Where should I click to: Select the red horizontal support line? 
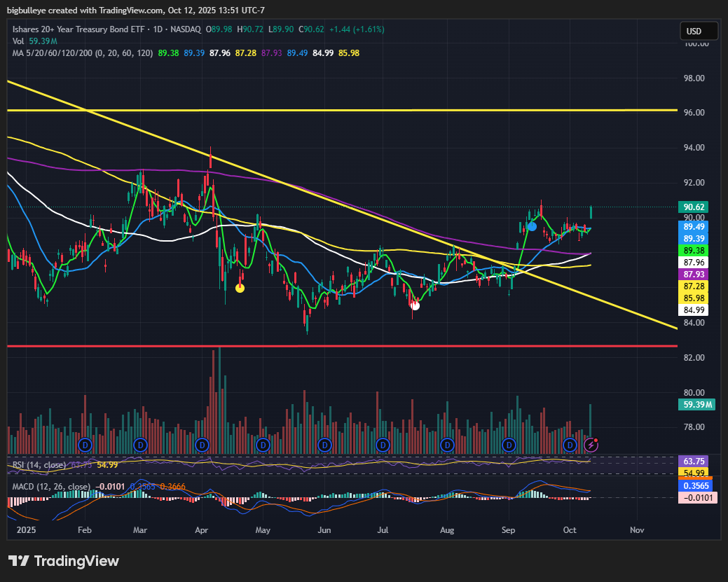tap(342, 346)
